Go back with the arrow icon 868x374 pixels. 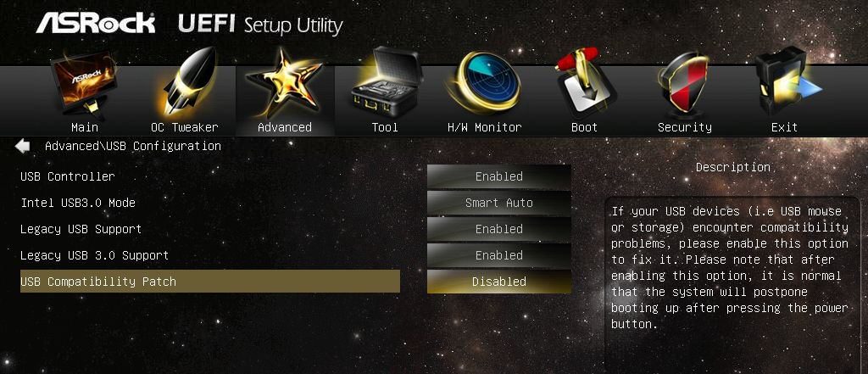click(22, 146)
